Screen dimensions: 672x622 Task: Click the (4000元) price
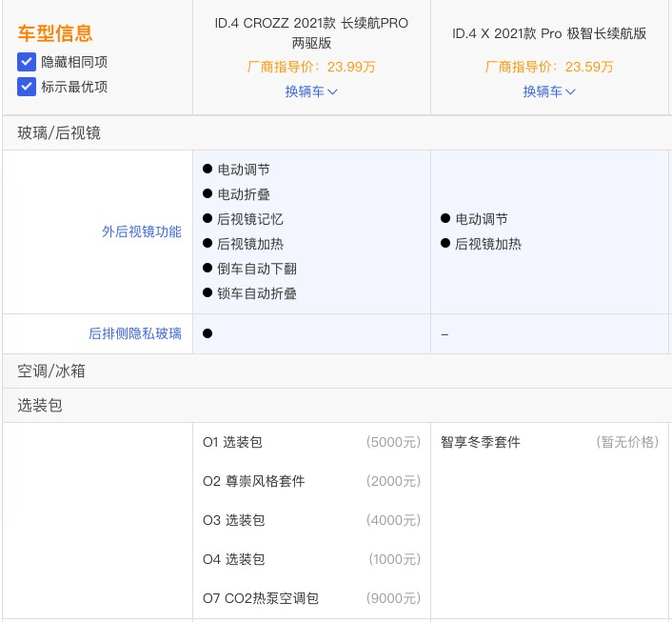point(393,520)
